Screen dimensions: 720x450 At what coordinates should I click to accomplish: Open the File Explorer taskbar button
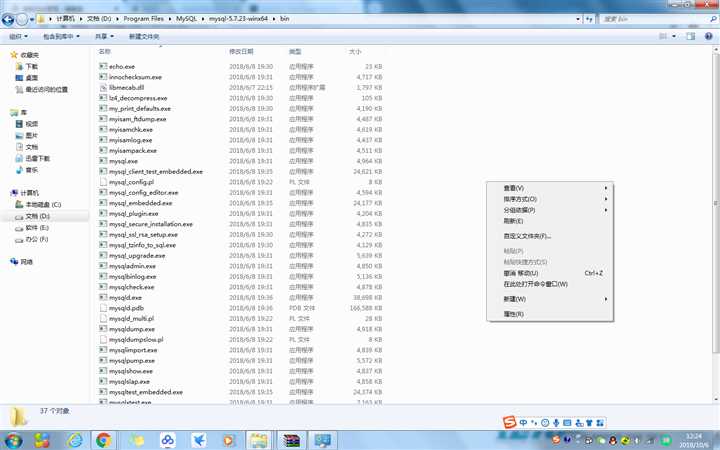[259, 441]
